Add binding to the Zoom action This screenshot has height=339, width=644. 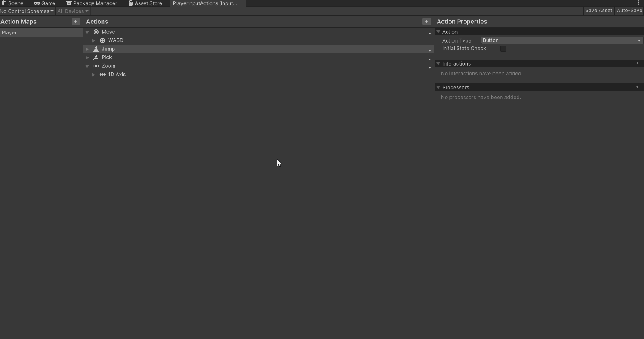[x=428, y=66]
